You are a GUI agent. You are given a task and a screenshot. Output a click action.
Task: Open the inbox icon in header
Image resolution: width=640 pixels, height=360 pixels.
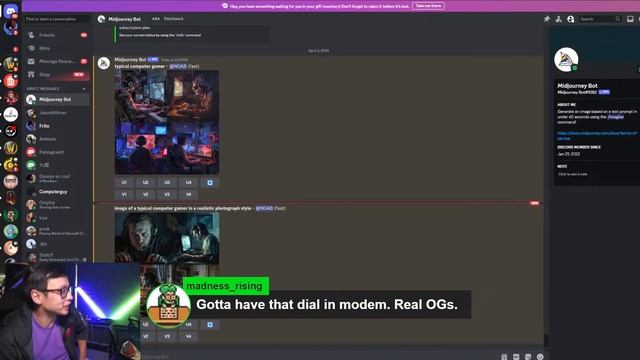tap(630, 19)
